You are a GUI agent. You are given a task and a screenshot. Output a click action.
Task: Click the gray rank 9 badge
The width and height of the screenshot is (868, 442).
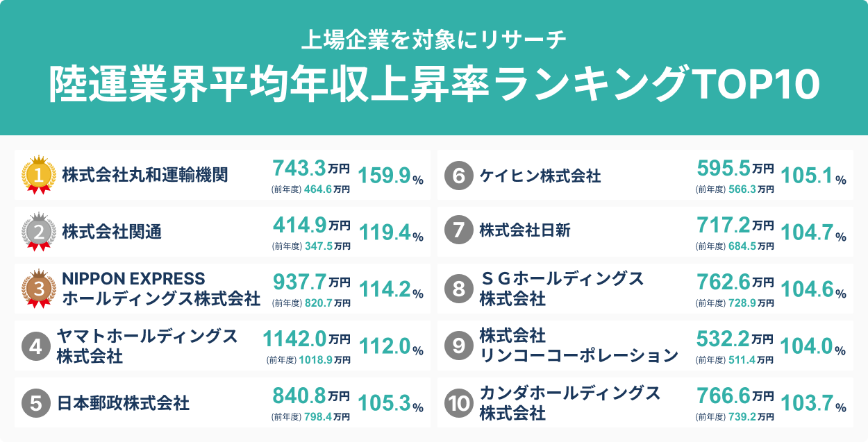tap(458, 346)
